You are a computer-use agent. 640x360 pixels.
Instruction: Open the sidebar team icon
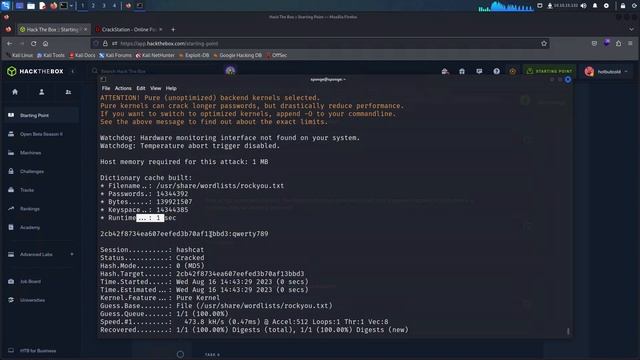click(68, 92)
